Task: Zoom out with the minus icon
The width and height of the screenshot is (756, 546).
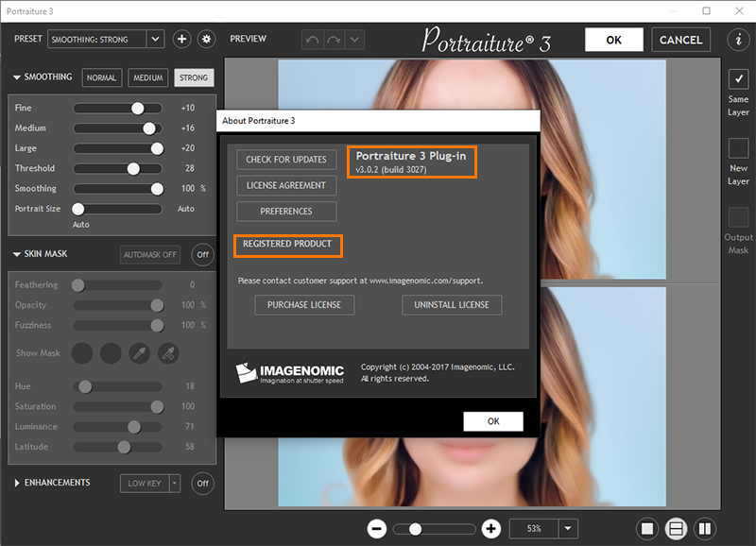Action: 376,529
